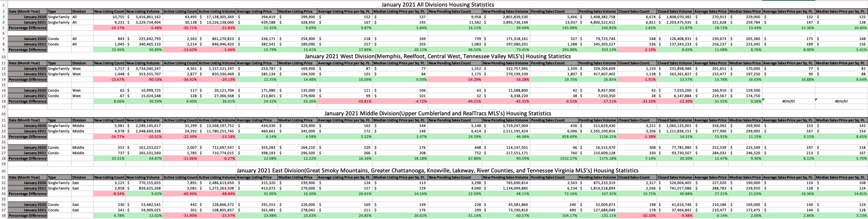Select row header number 19
The height and width of the screenshot is (219, 868).
(x=4, y=107)
